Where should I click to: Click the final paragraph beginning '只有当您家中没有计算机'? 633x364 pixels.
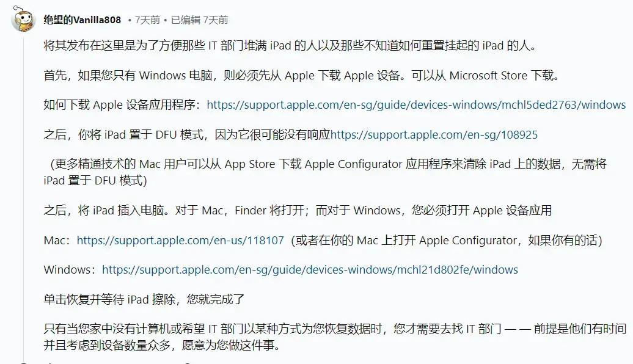(x=335, y=337)
